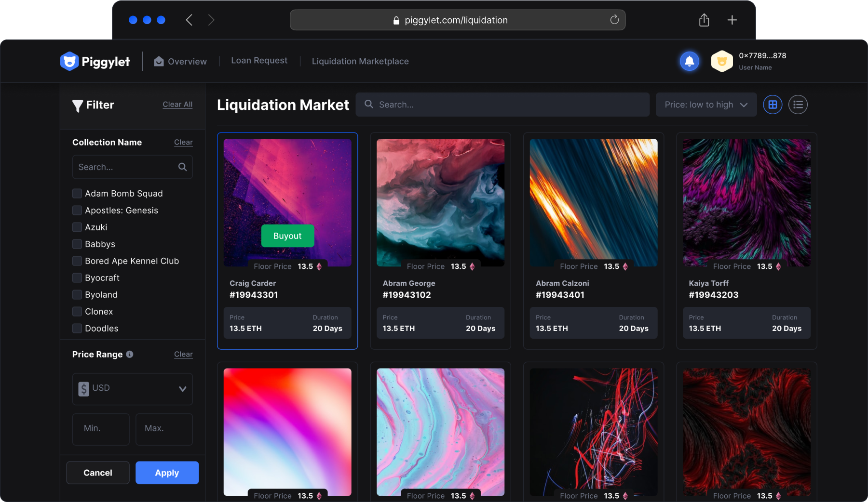
Task: Open pink and teal marble NFT thumbnail
Action: click(440, 432)
